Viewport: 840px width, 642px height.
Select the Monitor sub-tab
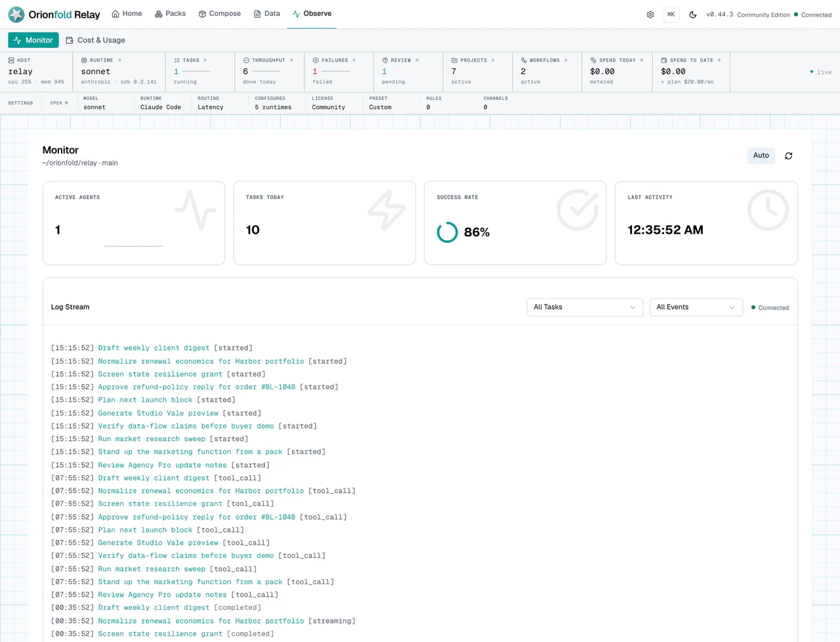33,40
